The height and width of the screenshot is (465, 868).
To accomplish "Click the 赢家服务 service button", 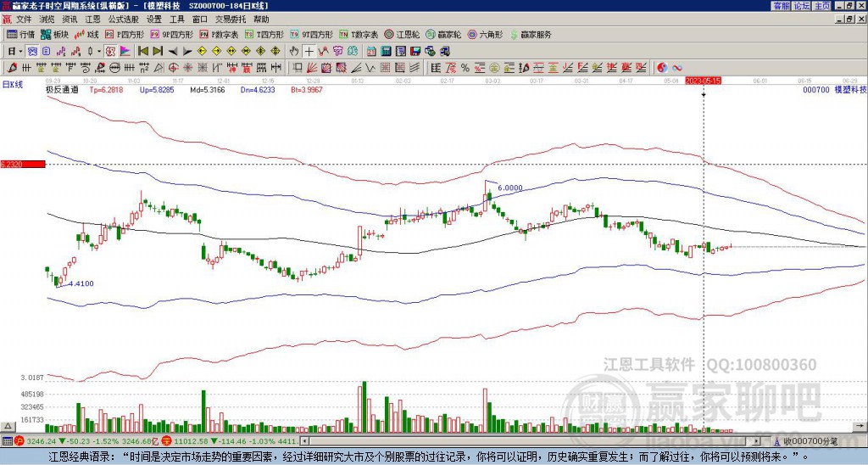I will click(531, 34).
